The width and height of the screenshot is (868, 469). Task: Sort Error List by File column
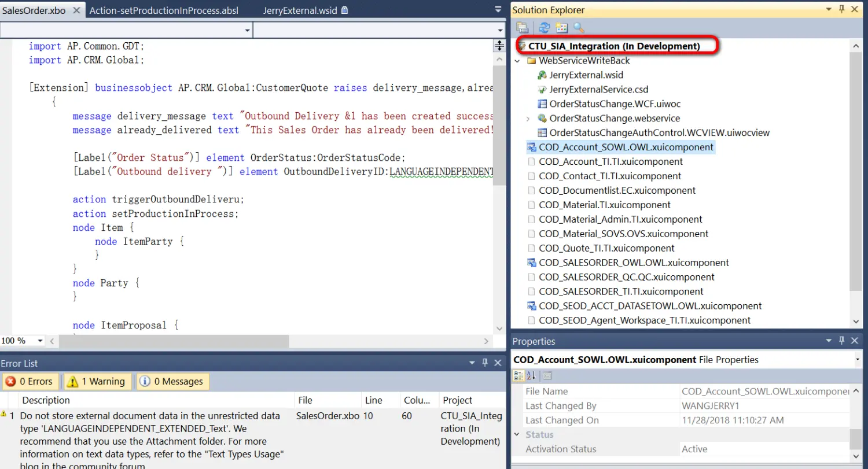coord(328,400)
